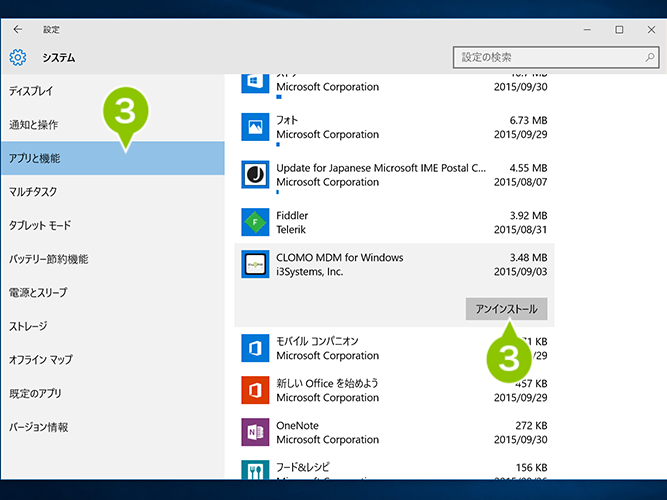
Task: Click the システム heading
Action: 59,57
